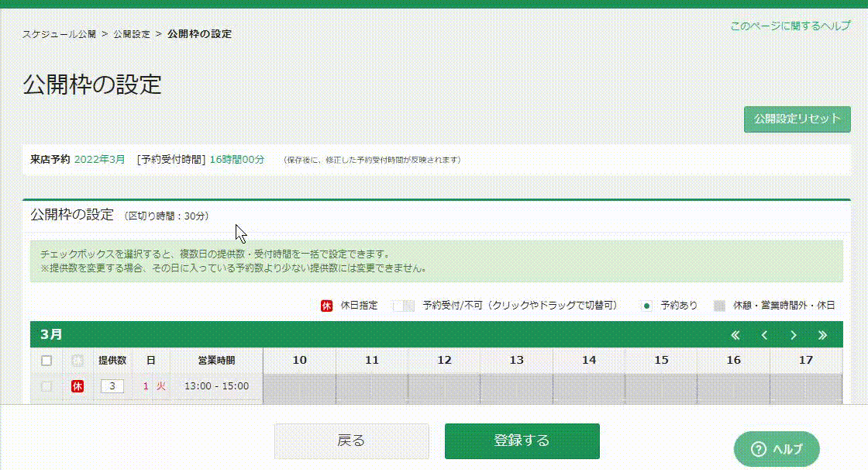
Task: Click the red 休 holiday badge on March 1
Action: (x=77, y=385)
